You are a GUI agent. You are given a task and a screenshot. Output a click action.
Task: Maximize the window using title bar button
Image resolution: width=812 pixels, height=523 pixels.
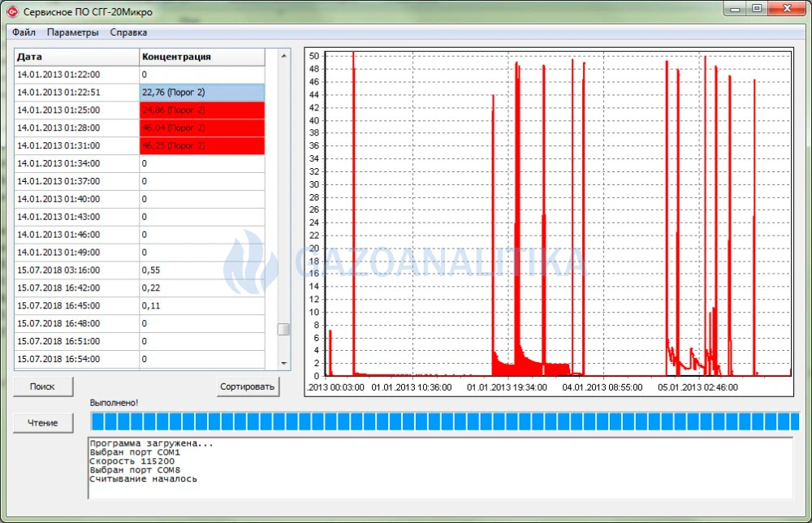pos(757,9)
